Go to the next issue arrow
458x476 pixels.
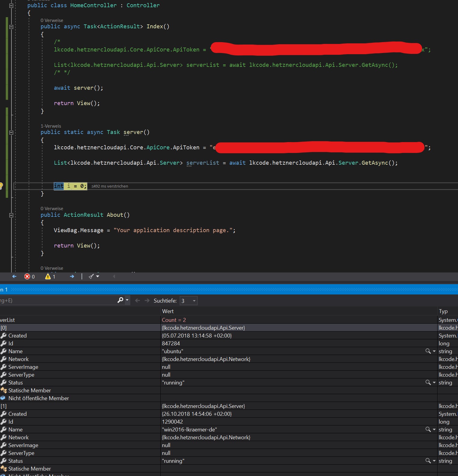(x=72, y=276)
